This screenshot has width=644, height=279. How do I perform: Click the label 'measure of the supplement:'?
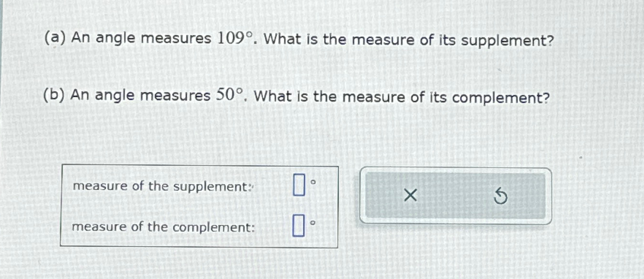point(163,186)
